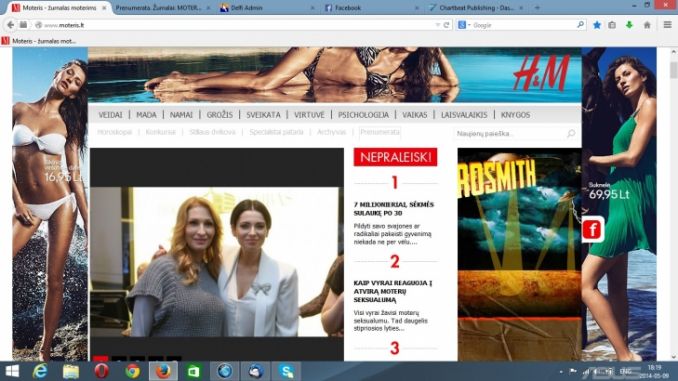The height and width of the screenshot is (381, 678).
Task: Go to the Firefox home page icon
Action: tap(647, 25)
